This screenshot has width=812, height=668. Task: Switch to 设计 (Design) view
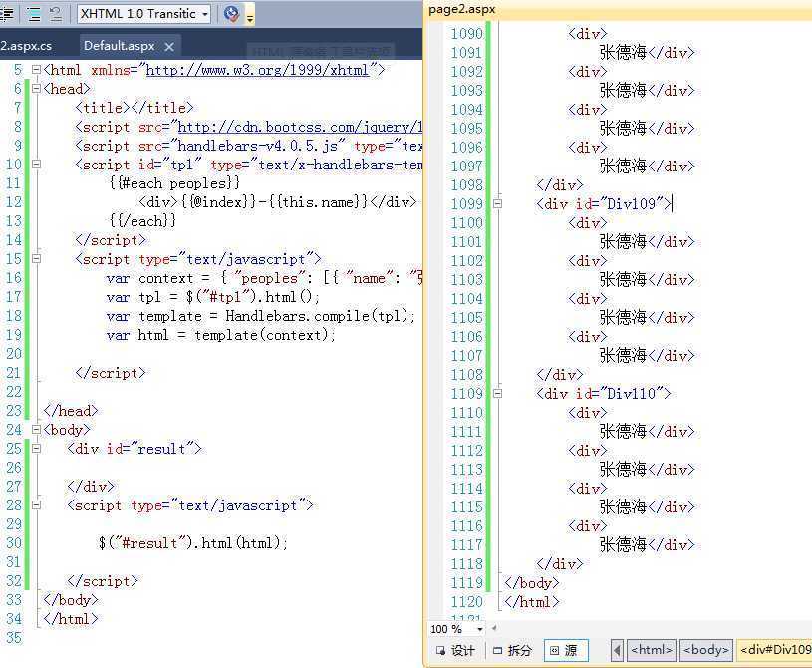click(x=455, y=650)
